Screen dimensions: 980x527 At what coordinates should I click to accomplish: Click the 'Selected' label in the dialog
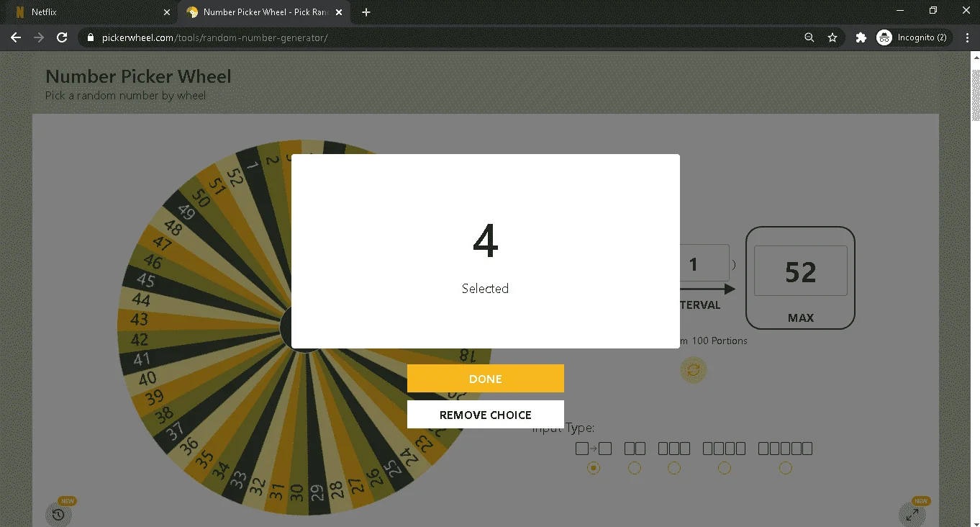[x=485, y=288]
